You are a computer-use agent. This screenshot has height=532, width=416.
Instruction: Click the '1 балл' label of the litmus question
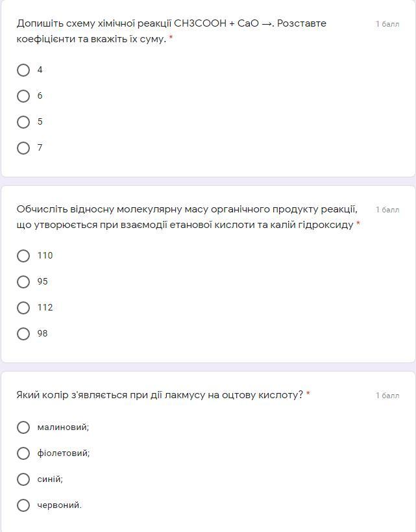tap(387, 396)
